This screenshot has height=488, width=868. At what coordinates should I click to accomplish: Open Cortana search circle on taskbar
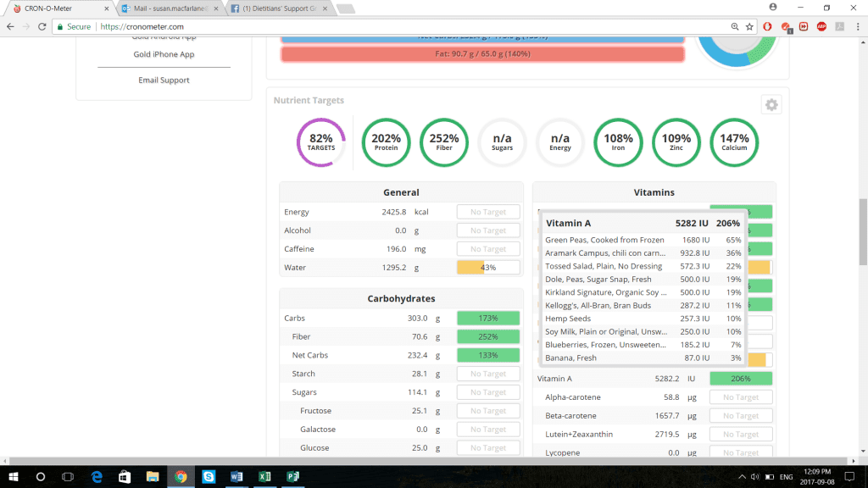coord(41,476)
